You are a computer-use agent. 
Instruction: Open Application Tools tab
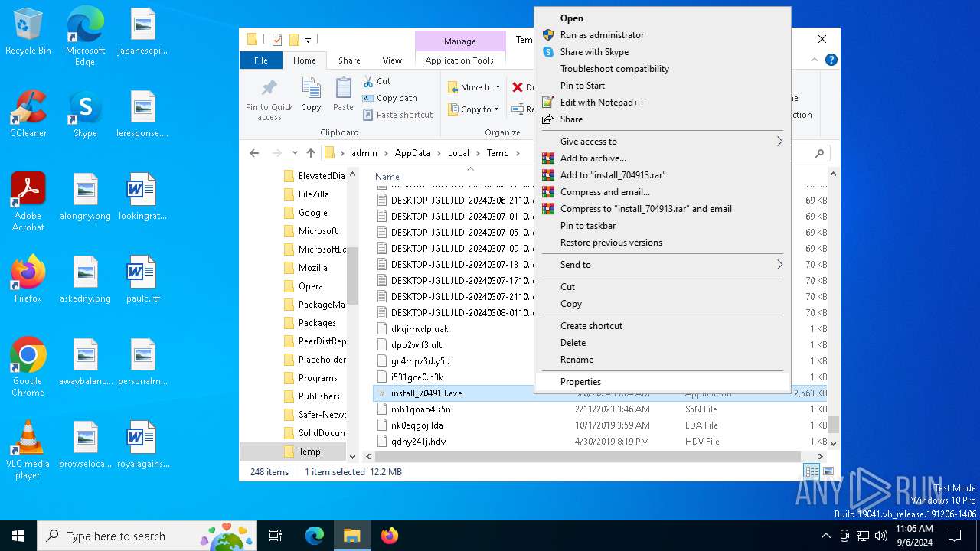(x=459, y=60)
